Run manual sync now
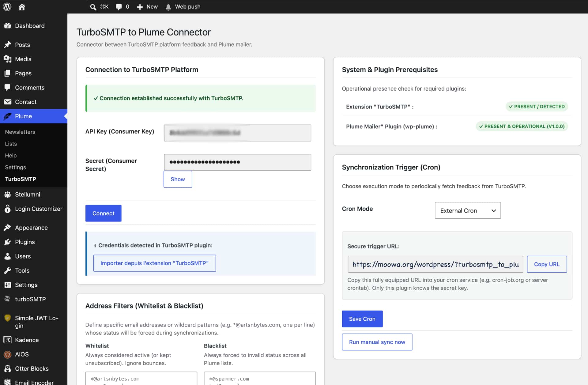This screenshot has width=588, height=385. point(377,342)
